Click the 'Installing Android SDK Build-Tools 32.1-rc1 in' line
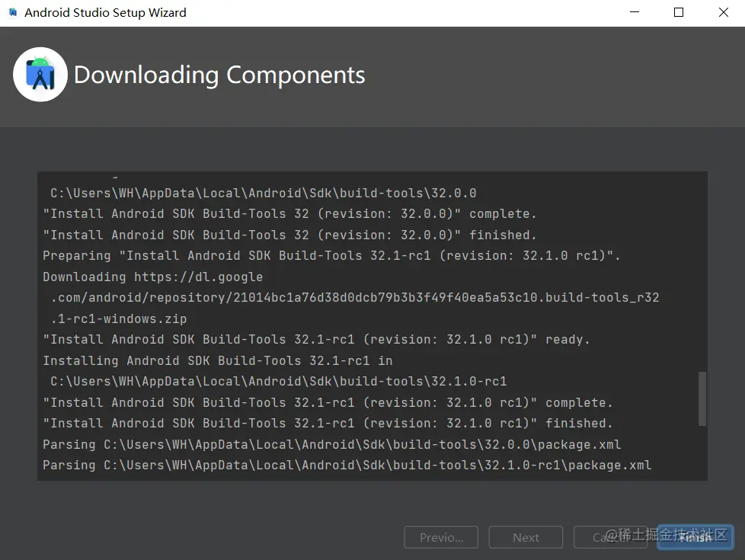Image resolution: width=745 pixels, height=560 pixels. coord(218,361)
